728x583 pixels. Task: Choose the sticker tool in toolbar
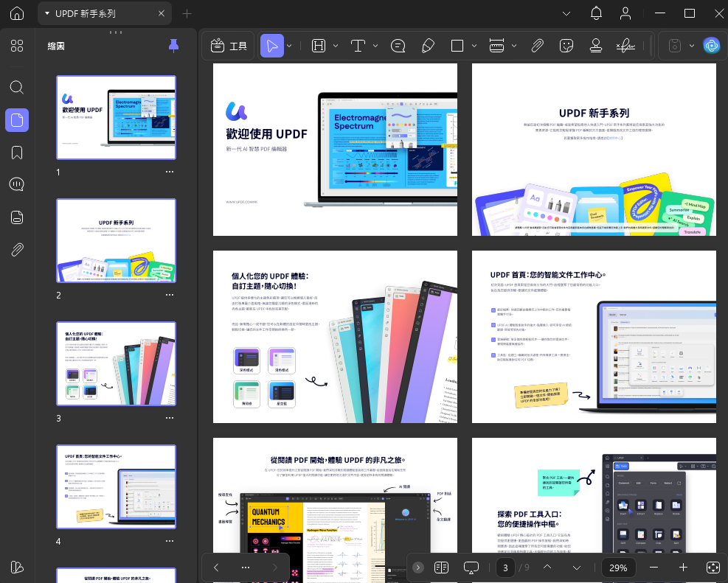click(566, 46)
